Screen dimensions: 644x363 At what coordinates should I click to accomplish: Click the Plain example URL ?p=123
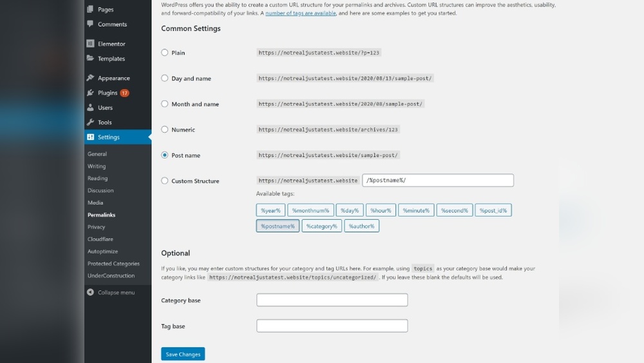[x=319, y=53]
